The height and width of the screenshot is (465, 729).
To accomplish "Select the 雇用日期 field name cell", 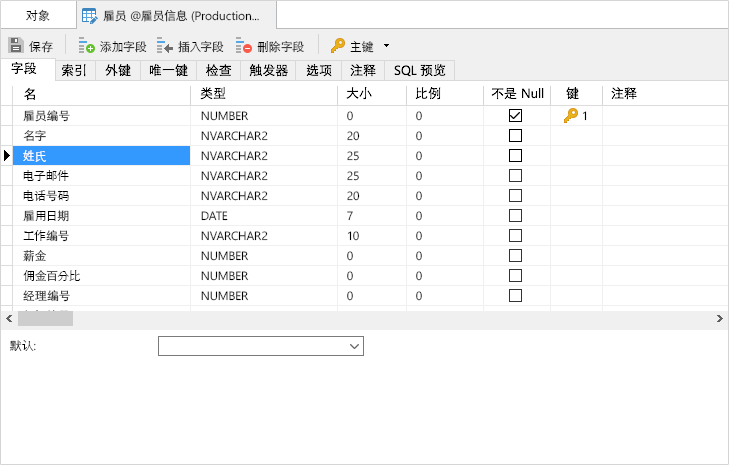I will coord(100,216).
